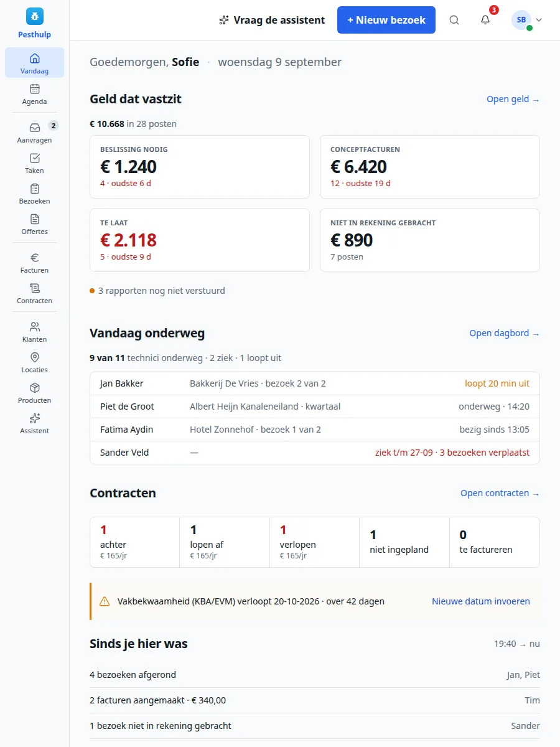Viewport: 560px width, 747px height.
Task: Open the Aanvragen inbox icon
Action: coord(35,128)
